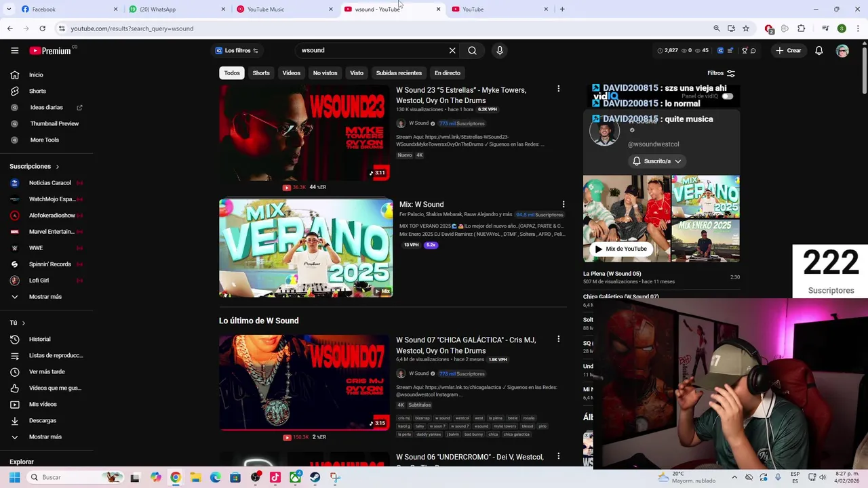This screenshot has height=488, width=868.
Task: Expand the Tú section chevron
Action: 23,323
